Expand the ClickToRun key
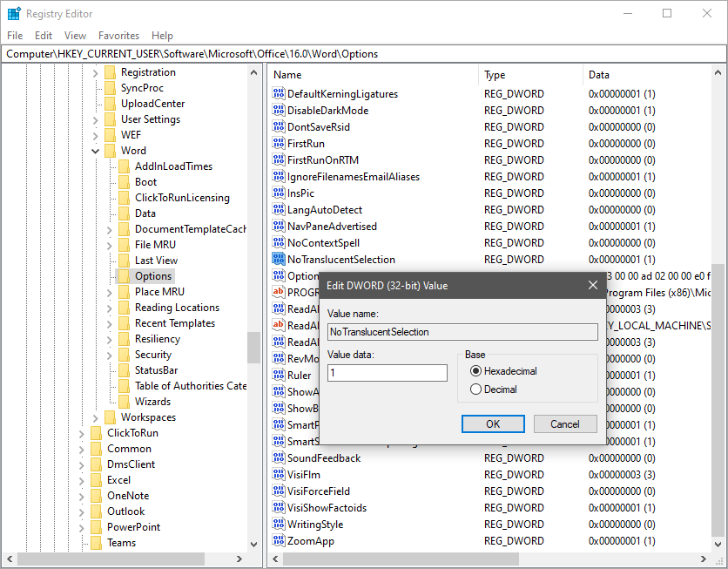 coord(81,433)
